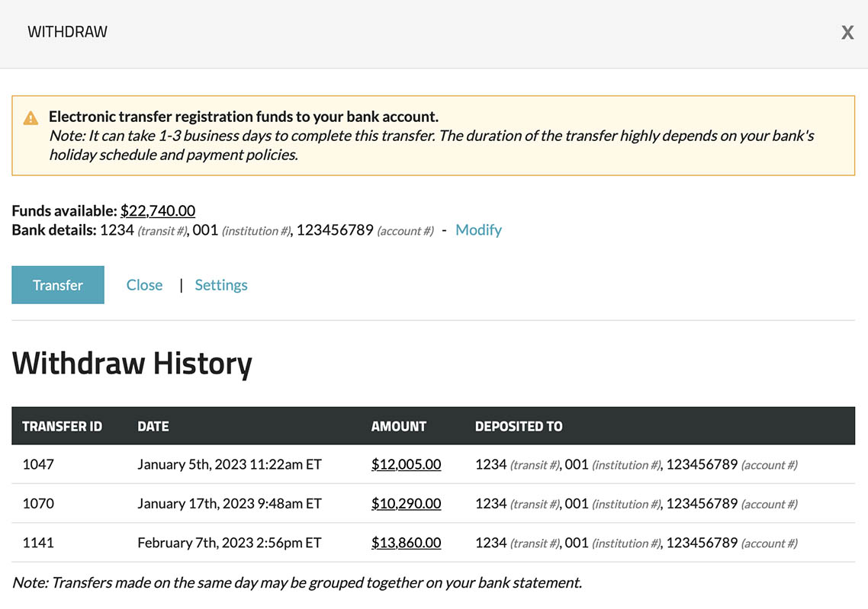868x609 pixels.
Task: Open the Settings link
Action: click(221, 285)
